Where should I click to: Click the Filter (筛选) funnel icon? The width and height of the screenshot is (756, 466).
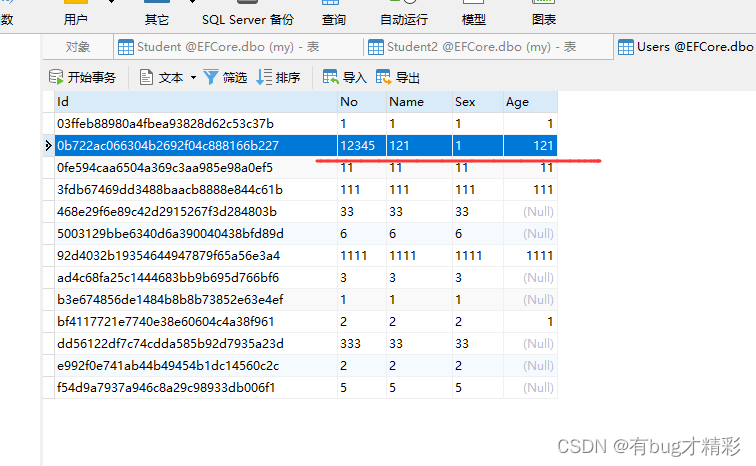pyautogui.click(x=211, y=77)
